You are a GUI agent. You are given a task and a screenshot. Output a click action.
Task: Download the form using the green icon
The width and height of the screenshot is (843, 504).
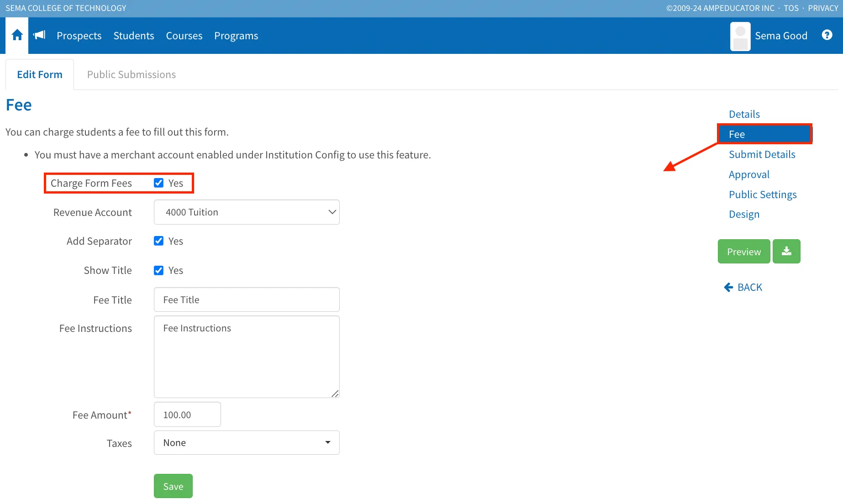(786, 252)
